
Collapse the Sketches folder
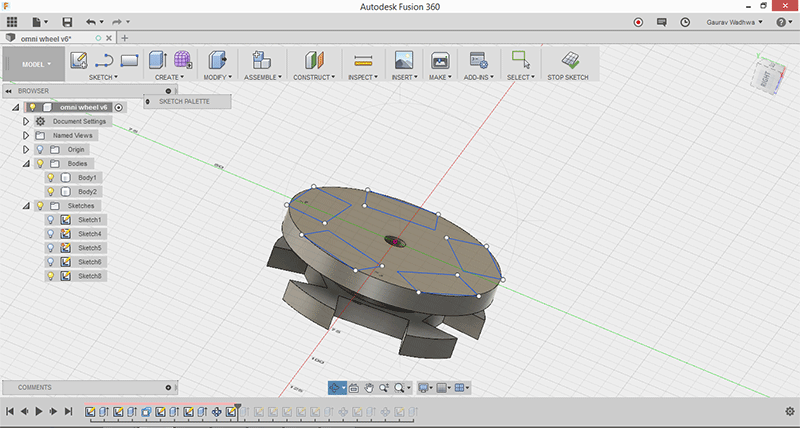(x=26, y=205)
